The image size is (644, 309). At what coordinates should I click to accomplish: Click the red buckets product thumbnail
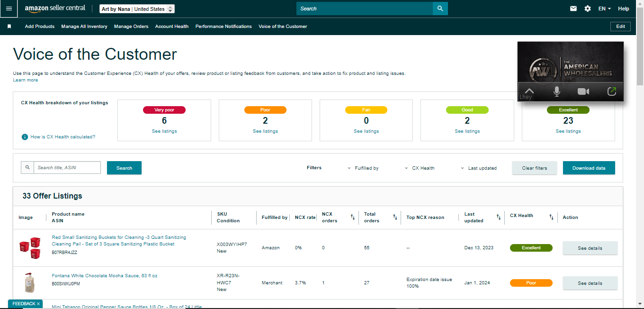tap(30, 248)
